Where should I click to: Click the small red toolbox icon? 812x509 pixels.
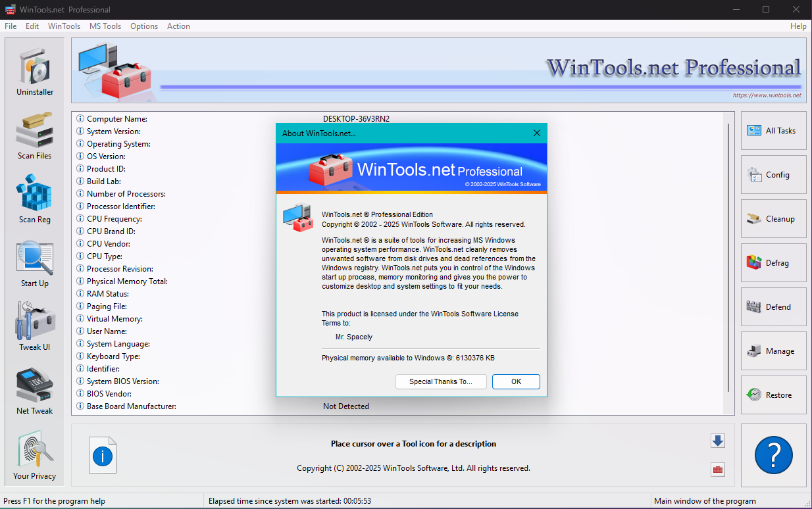(x=718, y=470)
